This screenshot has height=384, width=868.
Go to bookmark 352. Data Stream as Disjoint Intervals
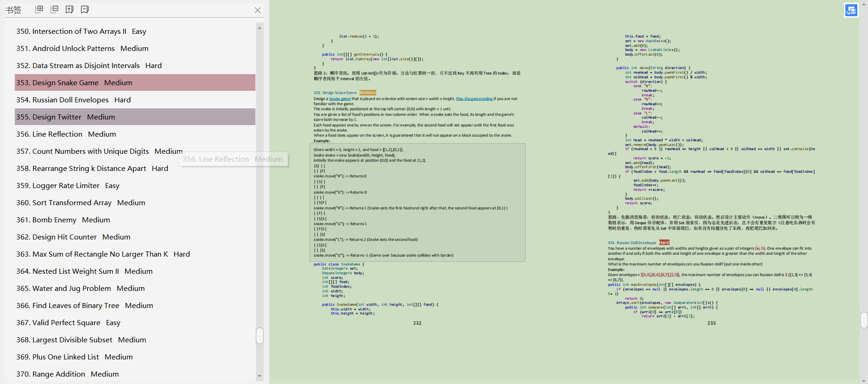point(135,66)
